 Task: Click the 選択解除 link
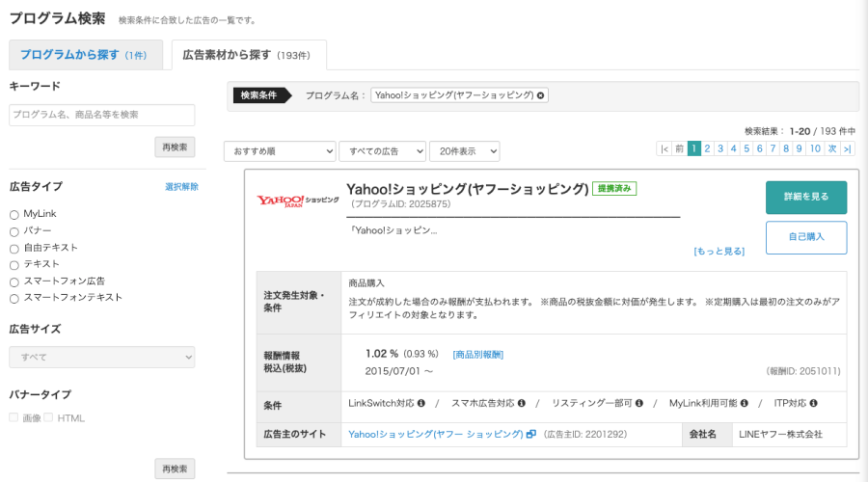(181, 187)
